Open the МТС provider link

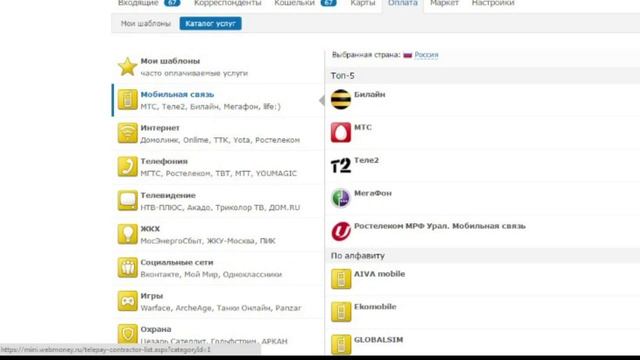(x=363, y=127)
